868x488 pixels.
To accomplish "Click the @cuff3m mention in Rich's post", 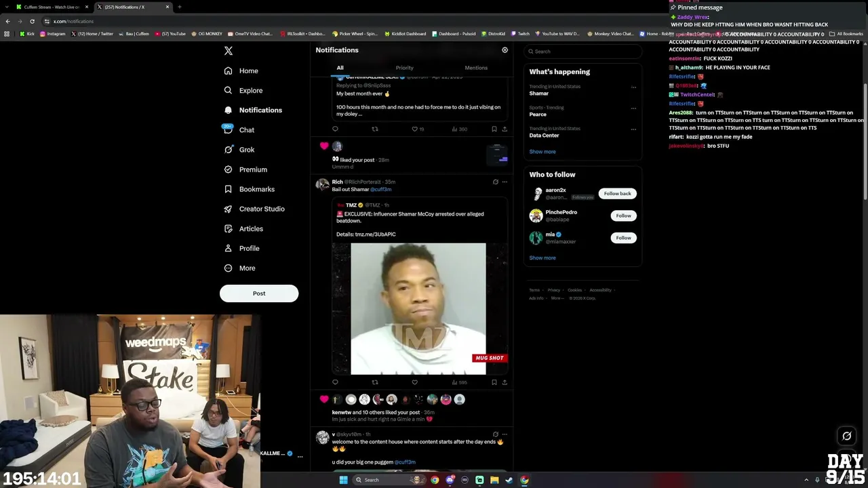I will coord(381,190).
